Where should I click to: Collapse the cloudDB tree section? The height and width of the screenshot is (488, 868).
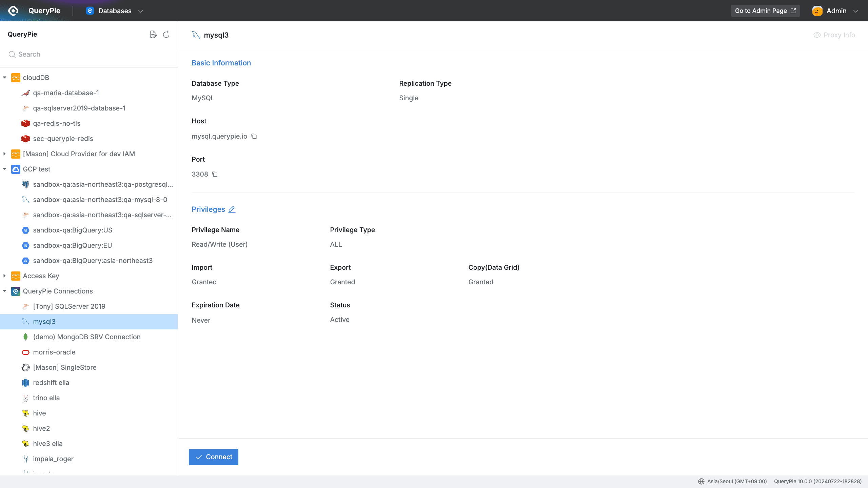[x=5, y=77]
